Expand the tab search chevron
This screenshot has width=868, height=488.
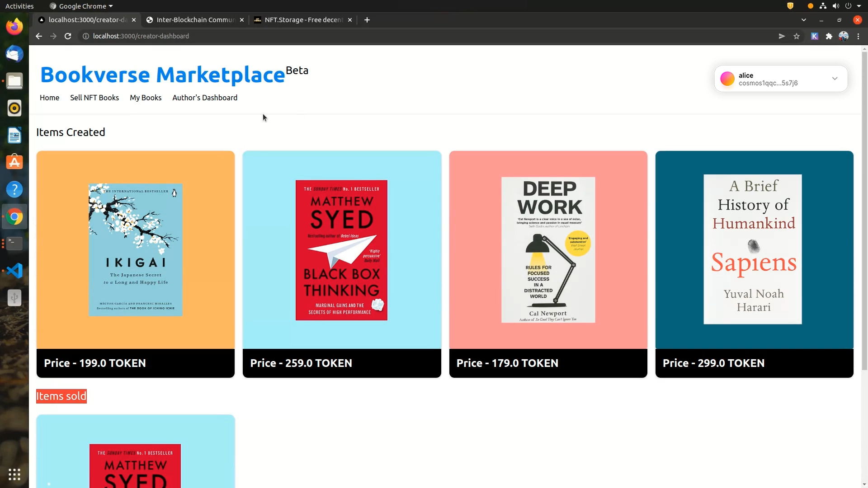804,20
